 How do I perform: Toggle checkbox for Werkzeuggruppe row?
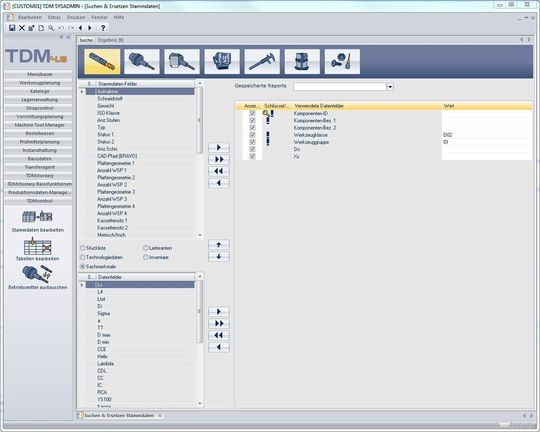click(252, 142)
